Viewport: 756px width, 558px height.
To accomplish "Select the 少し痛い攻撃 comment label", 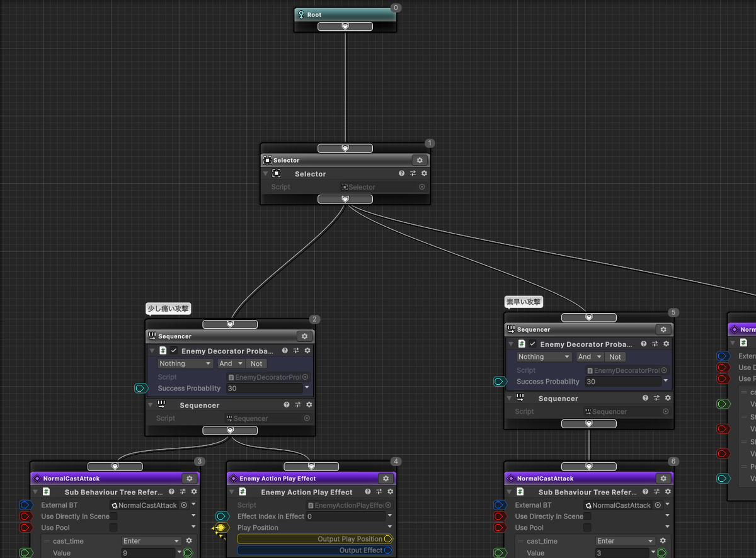I will (x=168, y=309).
